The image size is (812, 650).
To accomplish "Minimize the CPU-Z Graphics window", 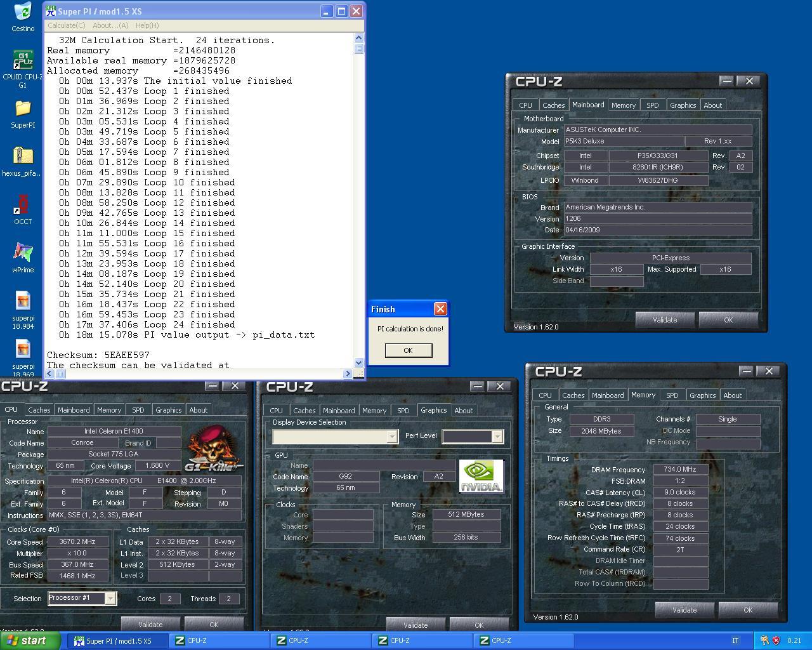I will click(x=478, y=386).
